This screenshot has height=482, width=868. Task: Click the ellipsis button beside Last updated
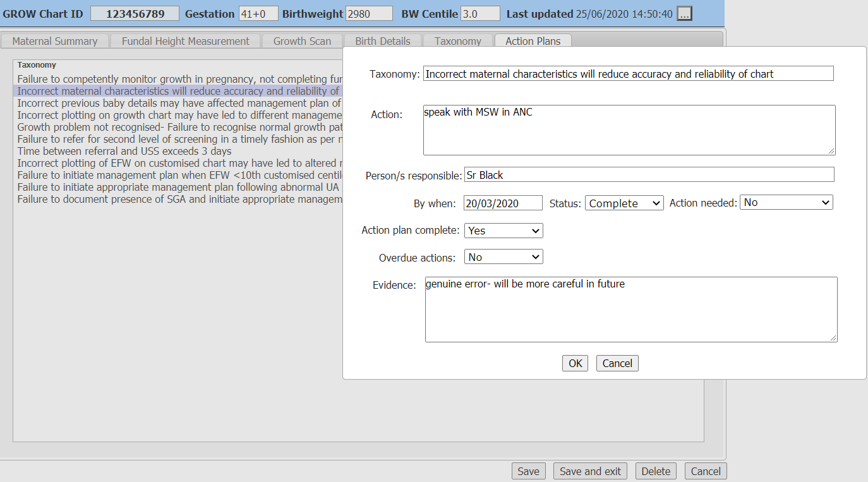(684, 14)
